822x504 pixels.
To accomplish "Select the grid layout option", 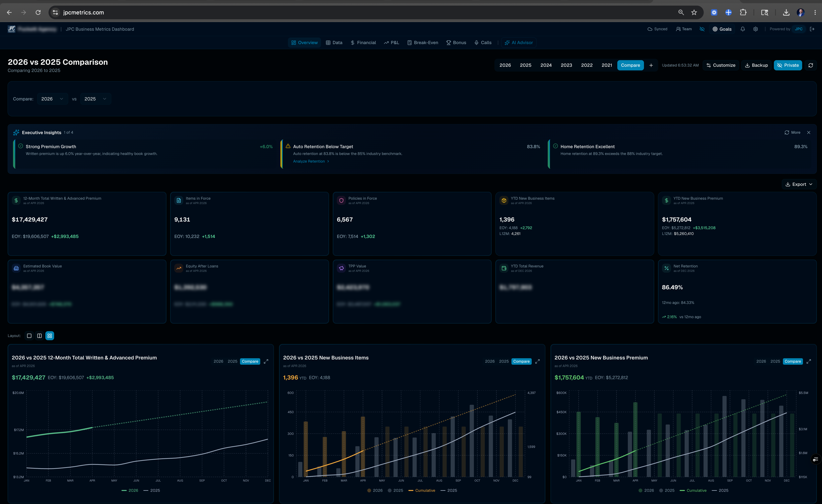I will point(50,336).
